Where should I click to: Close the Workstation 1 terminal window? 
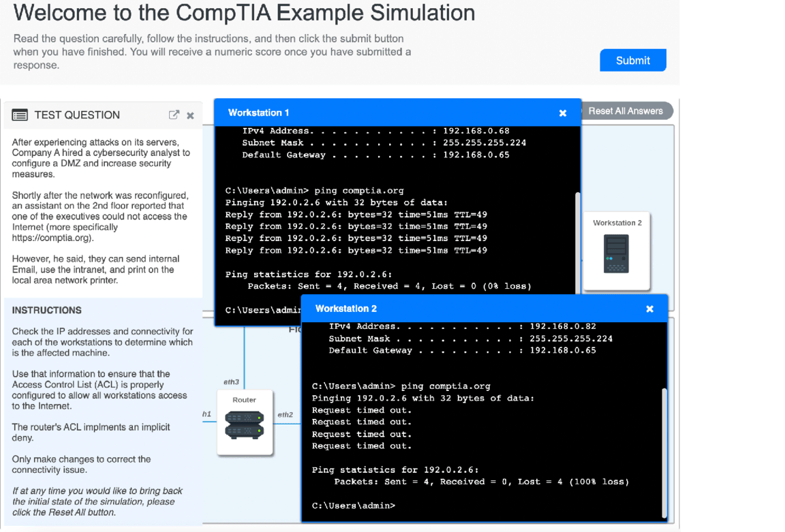point(563,113)
